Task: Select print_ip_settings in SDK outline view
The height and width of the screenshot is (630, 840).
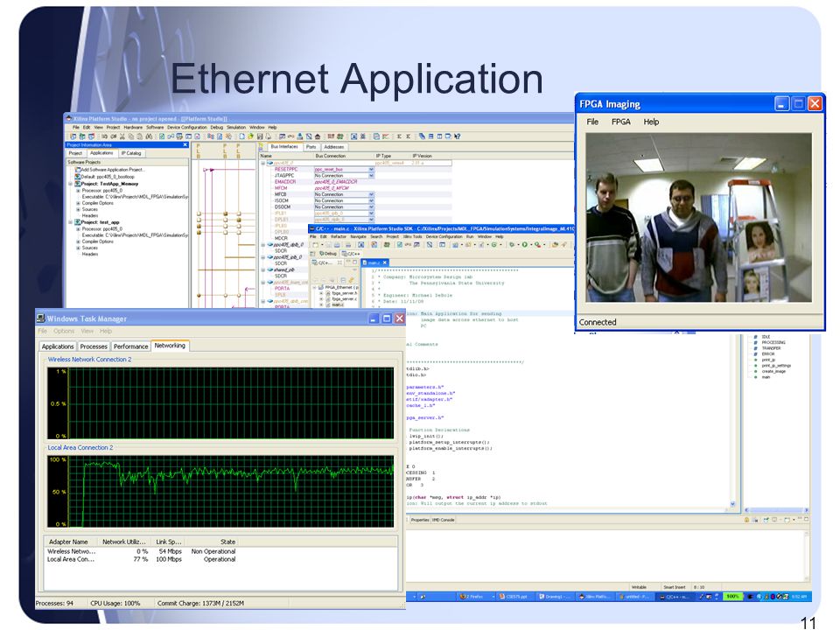Action: click(773, 366)
